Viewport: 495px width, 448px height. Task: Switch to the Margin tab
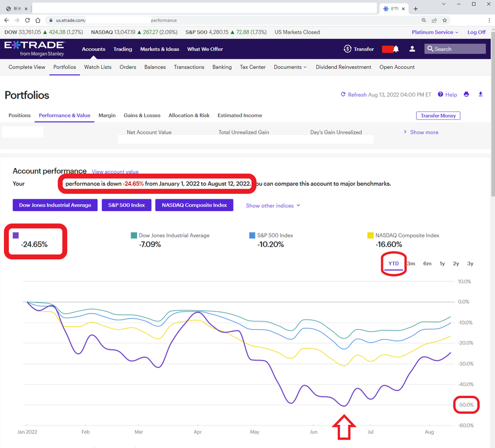(x=107, y=115)
